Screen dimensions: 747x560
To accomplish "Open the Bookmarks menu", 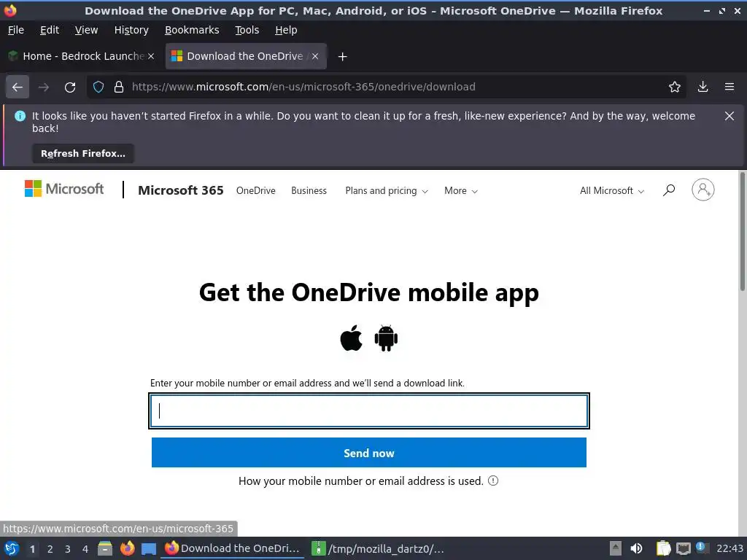I will 192,30.
